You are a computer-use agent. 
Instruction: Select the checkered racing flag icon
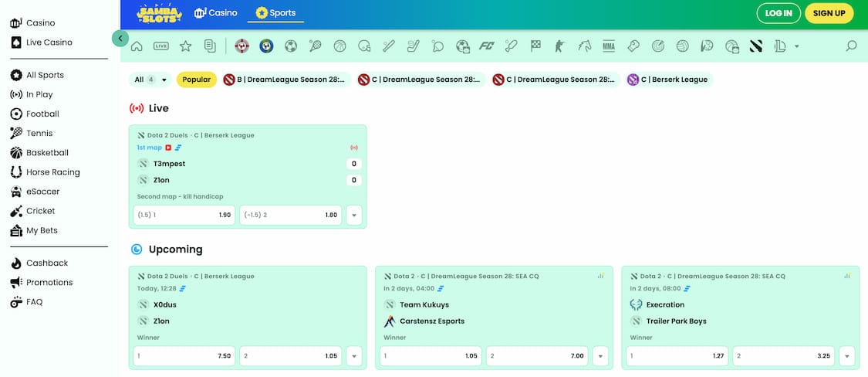(535, 46)
